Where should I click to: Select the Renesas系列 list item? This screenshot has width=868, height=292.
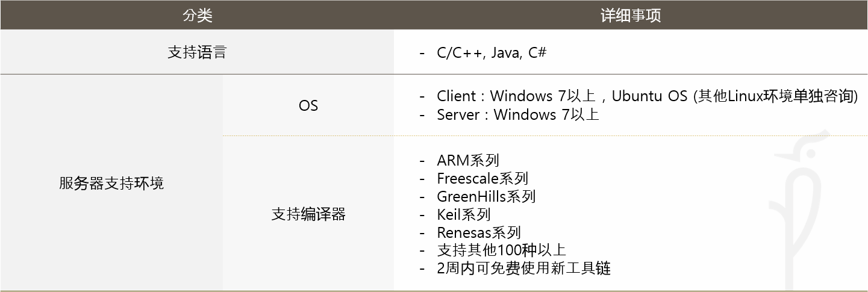pos(479,232)
